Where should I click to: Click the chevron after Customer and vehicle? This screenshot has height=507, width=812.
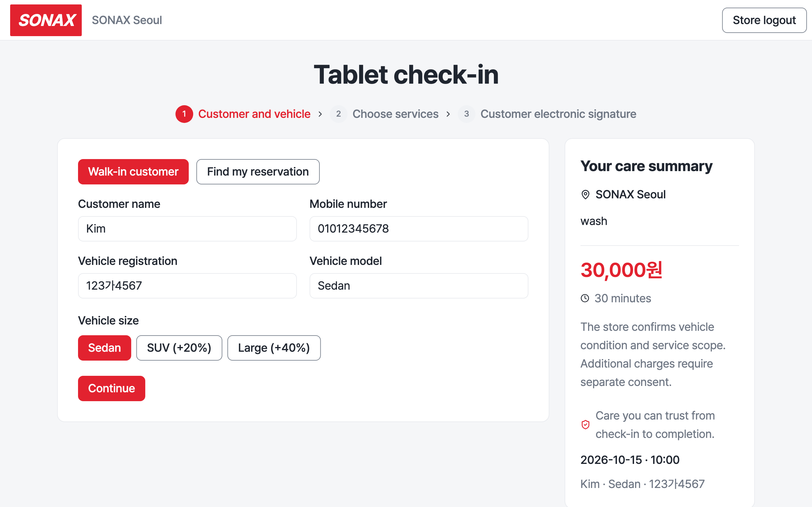click(x=320, y=114)
